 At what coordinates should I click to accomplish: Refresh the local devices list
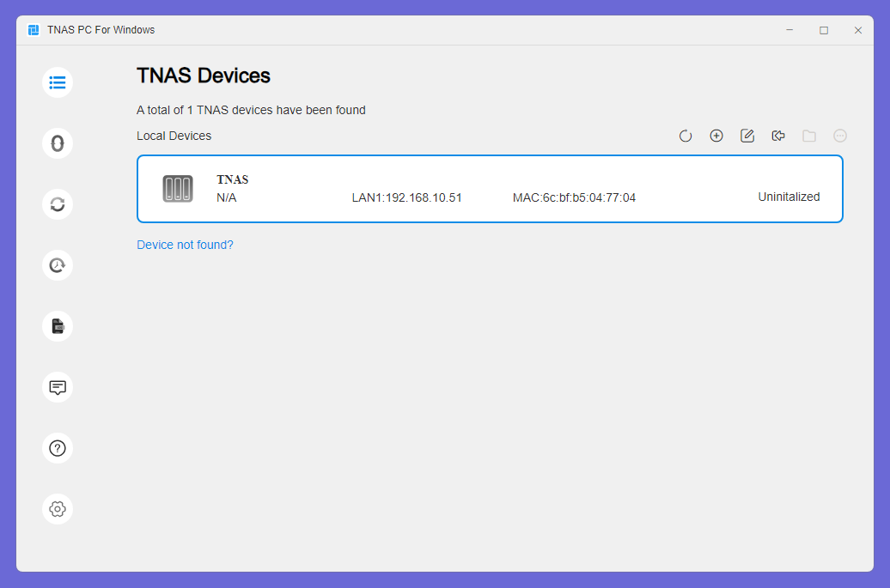point(686,136)
